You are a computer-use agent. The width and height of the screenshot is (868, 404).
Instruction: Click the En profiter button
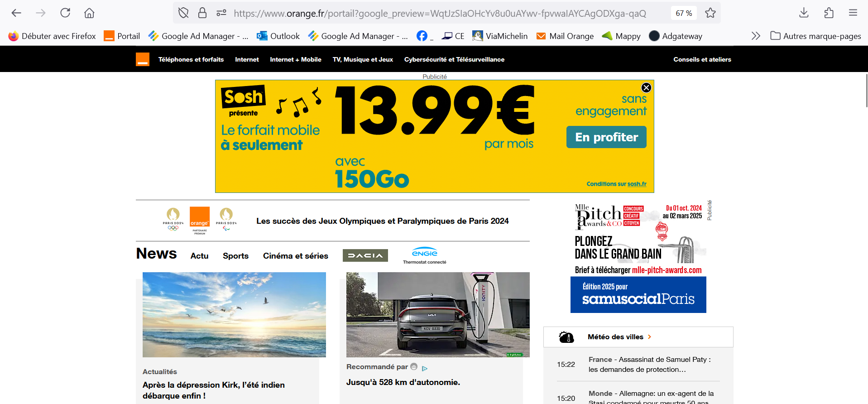coord(606,137)
